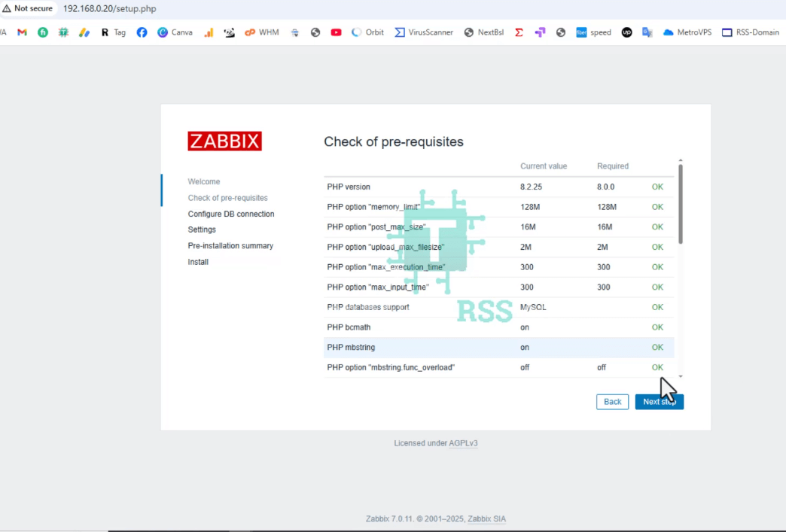Click the PHP bcmath row

(498, 327)
